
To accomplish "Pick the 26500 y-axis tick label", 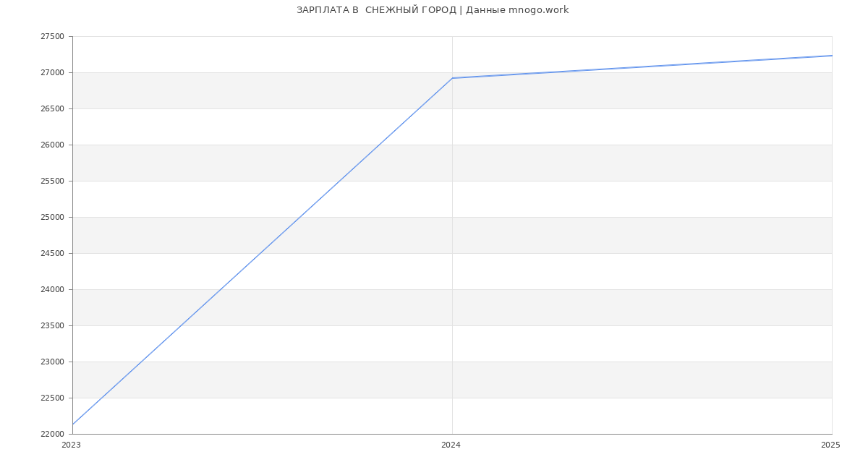I will point(52,109).
